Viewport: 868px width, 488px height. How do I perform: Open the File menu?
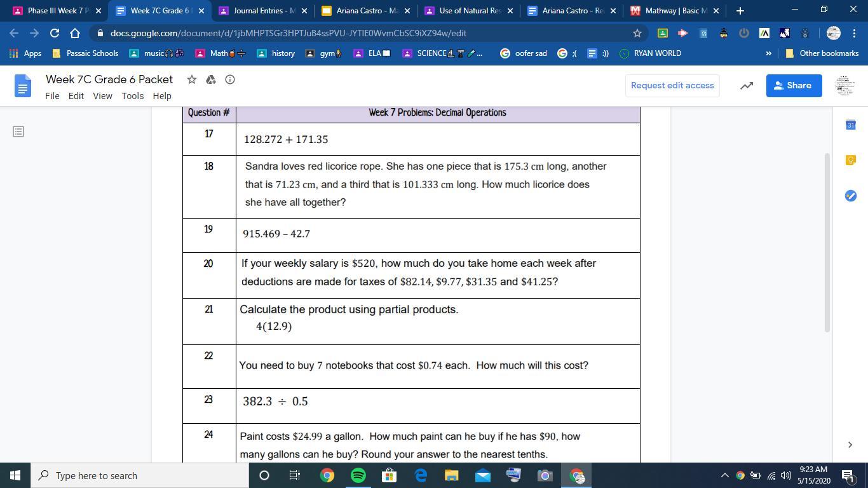pos(52,96)
